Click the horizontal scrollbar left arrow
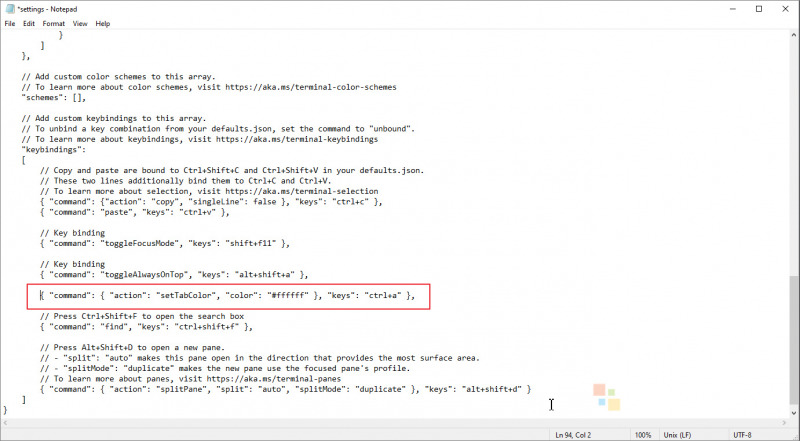This screenshot has height=441, width=800. point(5,423)
